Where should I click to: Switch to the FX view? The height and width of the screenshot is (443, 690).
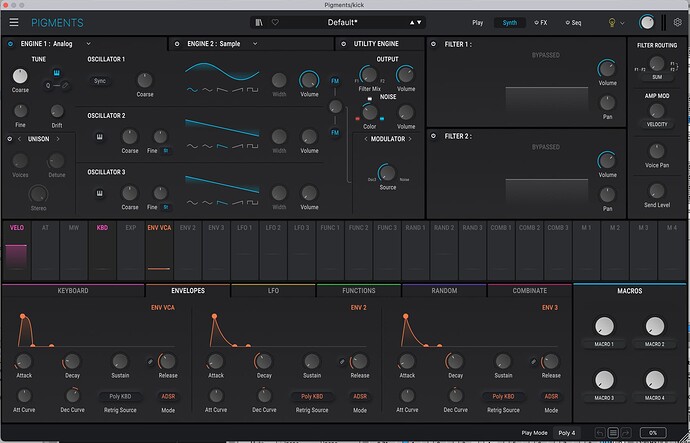coord(541,22)
